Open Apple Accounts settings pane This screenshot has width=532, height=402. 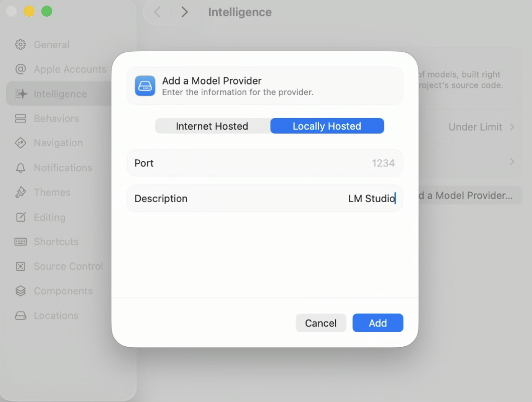pyautogui.click(x=70, y=69)
